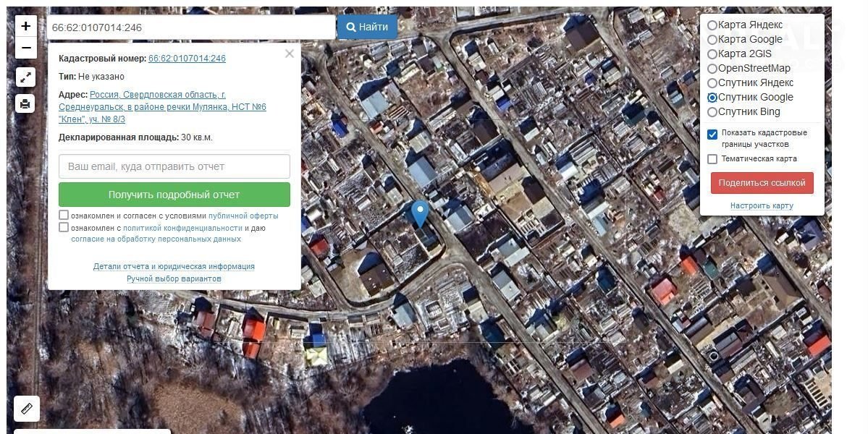
Task: Accept the публичной оферты terms checkbox
Action: click(64, 215)
